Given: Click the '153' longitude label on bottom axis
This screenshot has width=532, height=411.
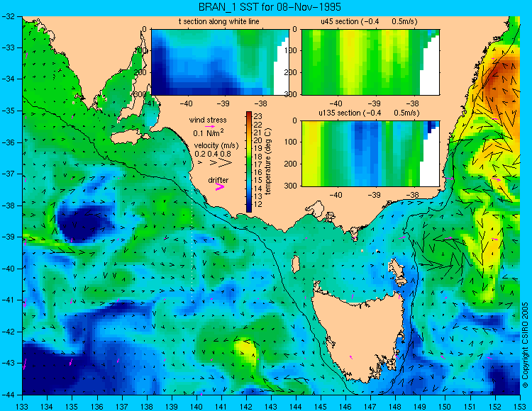Looking at the screenshot, I should click(519, 407).
